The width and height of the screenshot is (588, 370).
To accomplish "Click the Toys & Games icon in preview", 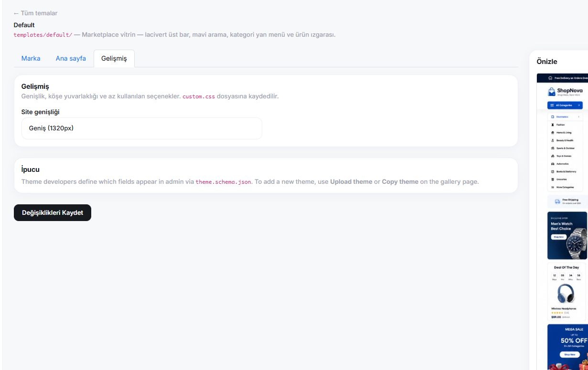I will 553,156.
